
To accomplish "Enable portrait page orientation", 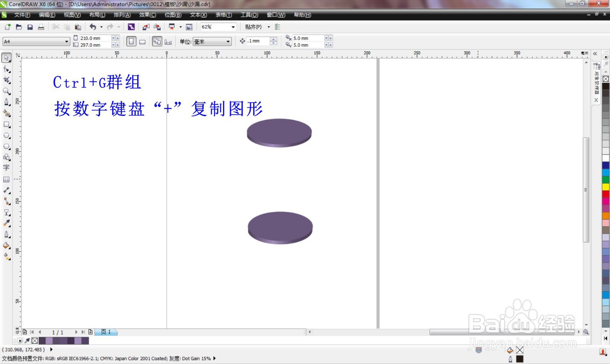I will 131,41.
